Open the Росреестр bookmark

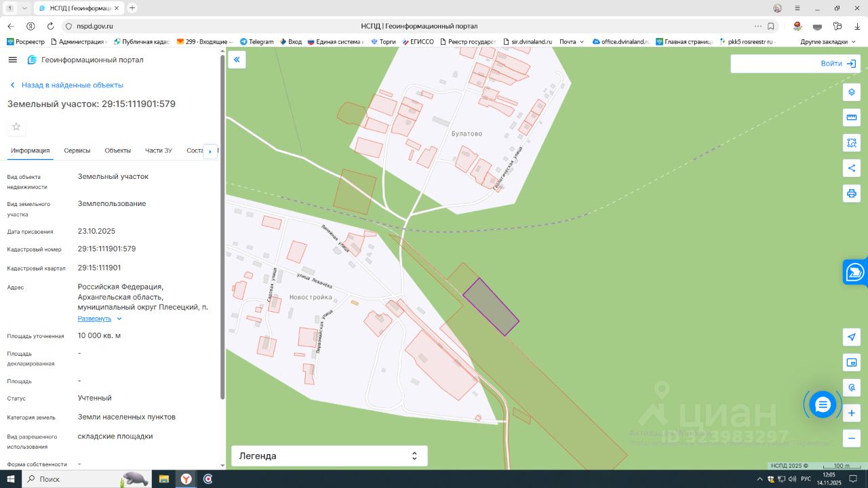(x=26, y=42)
